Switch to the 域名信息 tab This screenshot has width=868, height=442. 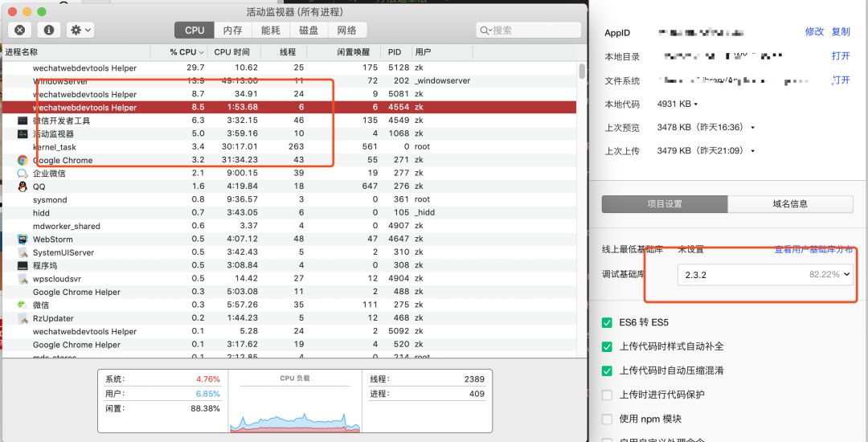[x=790, y=203]
